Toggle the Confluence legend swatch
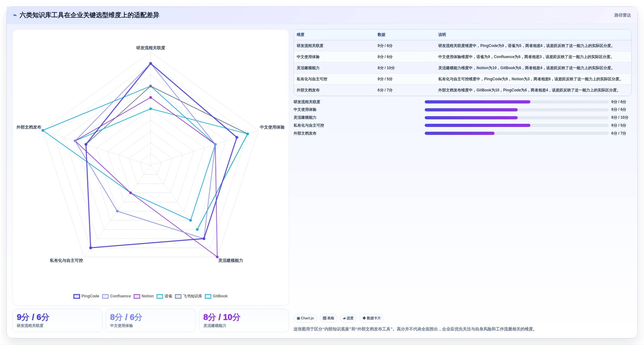This screenshot has height=345, width=644. (x=105, y=296)
